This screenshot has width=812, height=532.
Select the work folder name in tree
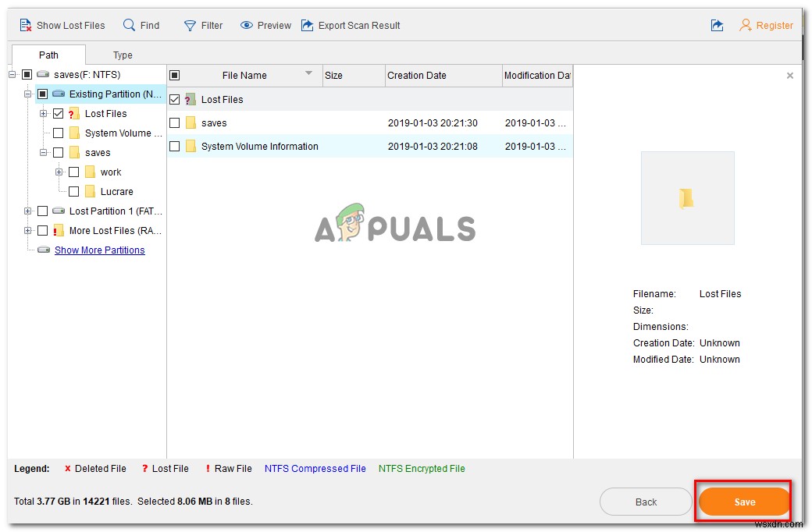coord(111,172)
